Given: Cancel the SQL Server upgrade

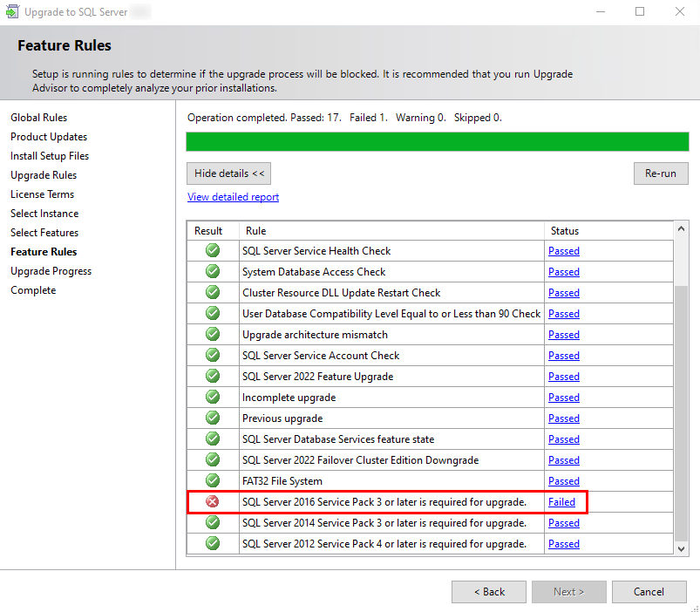Looking at the screenshot, I should pos(649,592).
